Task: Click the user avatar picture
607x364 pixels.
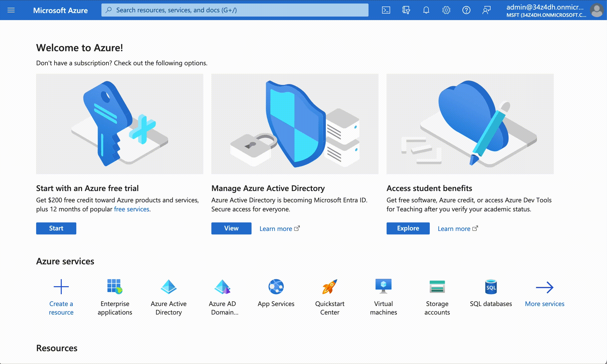Action: pos(597,10)
